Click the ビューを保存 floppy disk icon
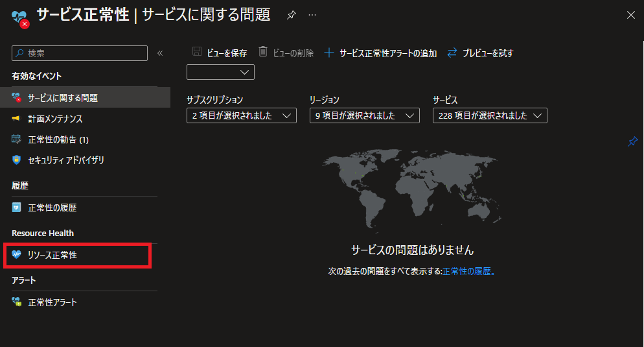This screenshot has width=644, height=347. 197,52
